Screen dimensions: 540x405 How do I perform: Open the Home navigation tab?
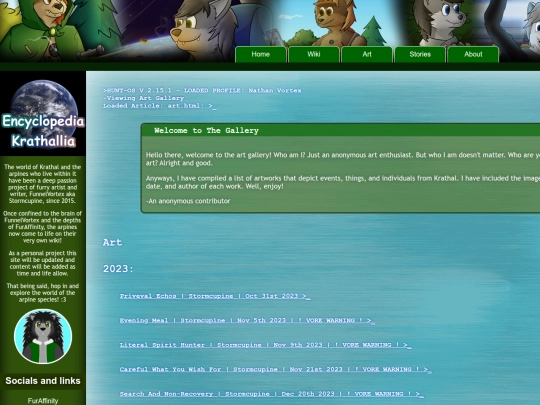point(261,54)
